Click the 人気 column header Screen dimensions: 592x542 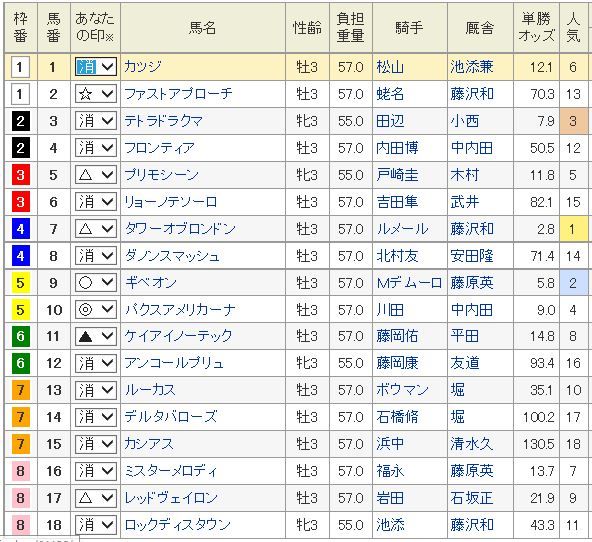[x=573, y=27]
